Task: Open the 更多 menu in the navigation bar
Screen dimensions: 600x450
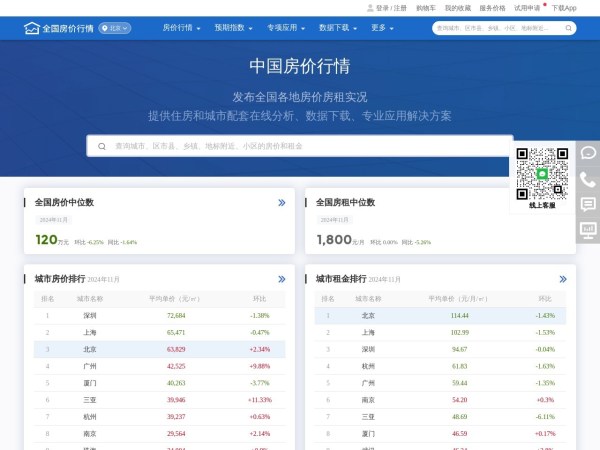Action: tap(382, 28)
